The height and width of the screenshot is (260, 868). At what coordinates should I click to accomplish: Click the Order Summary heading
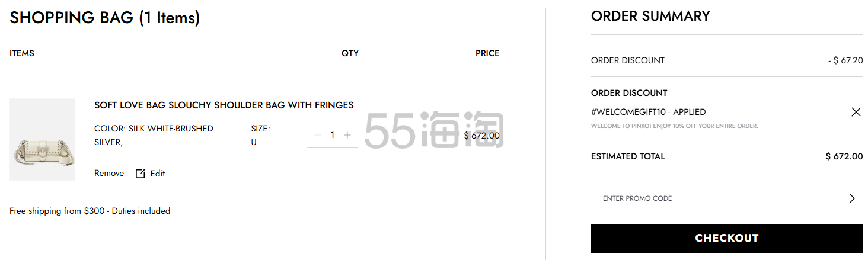click(x=650, y=16)
